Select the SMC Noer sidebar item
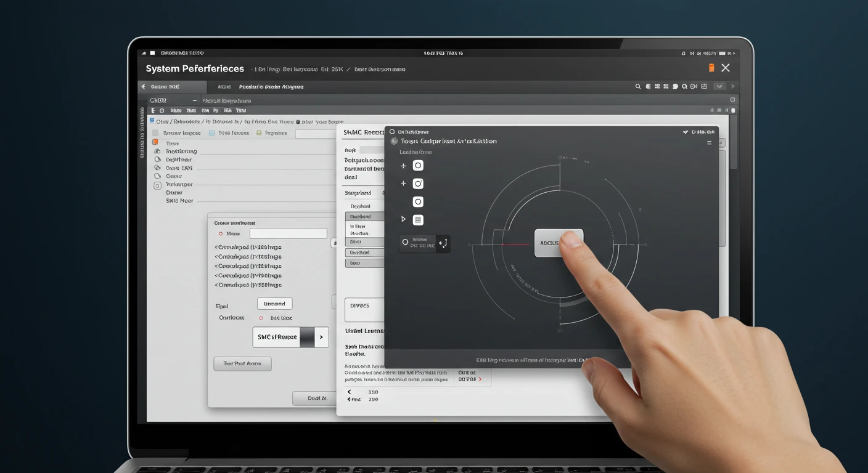This screenshot has width=868, height=473. [x=179, y=201]
